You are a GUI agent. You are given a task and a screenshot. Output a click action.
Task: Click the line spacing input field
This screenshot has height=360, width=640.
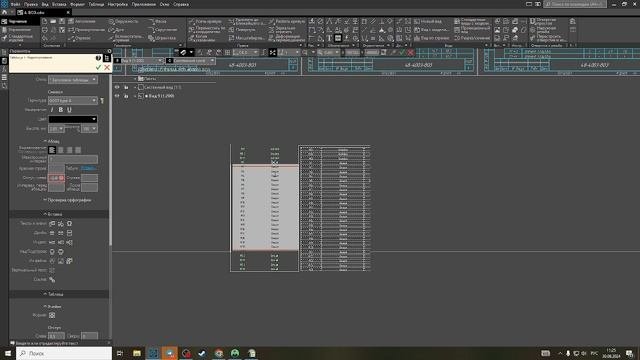coord(73,159)
